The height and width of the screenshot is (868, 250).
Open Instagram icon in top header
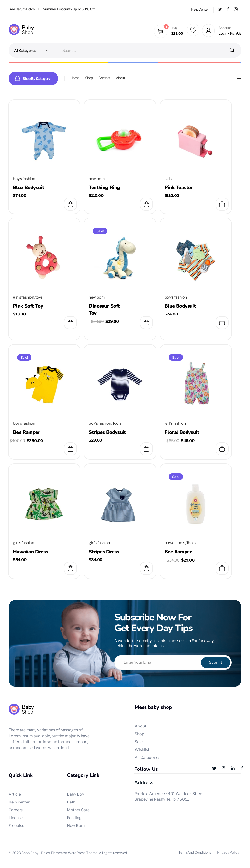point(236,9)
